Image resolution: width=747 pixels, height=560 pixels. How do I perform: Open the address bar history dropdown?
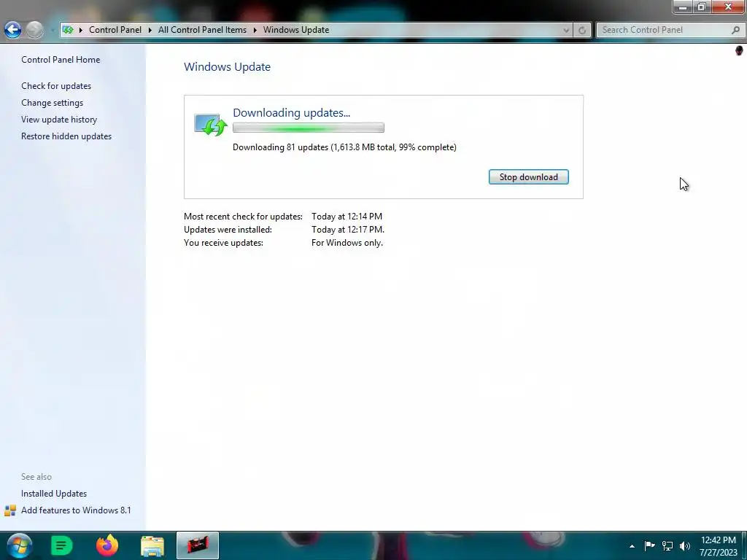click(566, 30)
